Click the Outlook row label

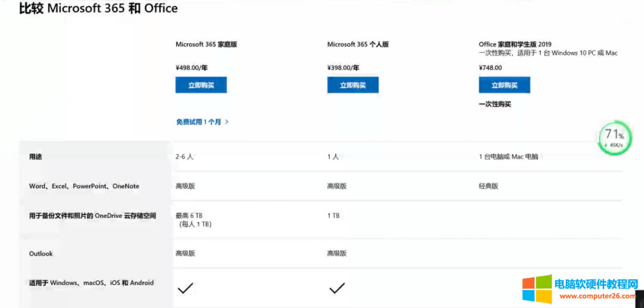pos(41,254)
